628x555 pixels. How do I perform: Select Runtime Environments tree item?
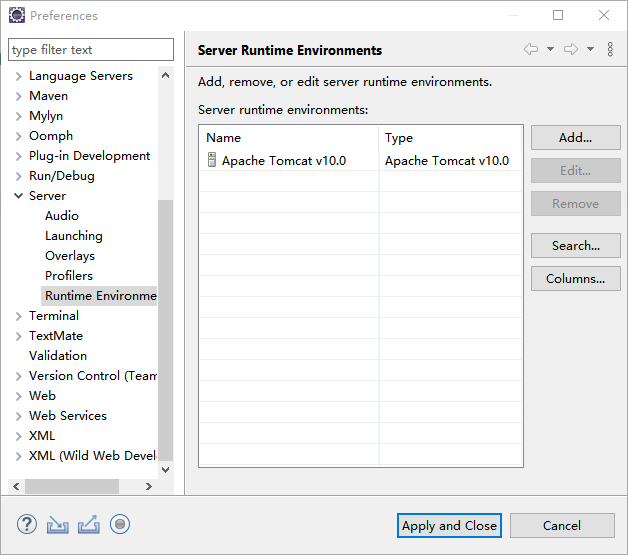(99, 296)
